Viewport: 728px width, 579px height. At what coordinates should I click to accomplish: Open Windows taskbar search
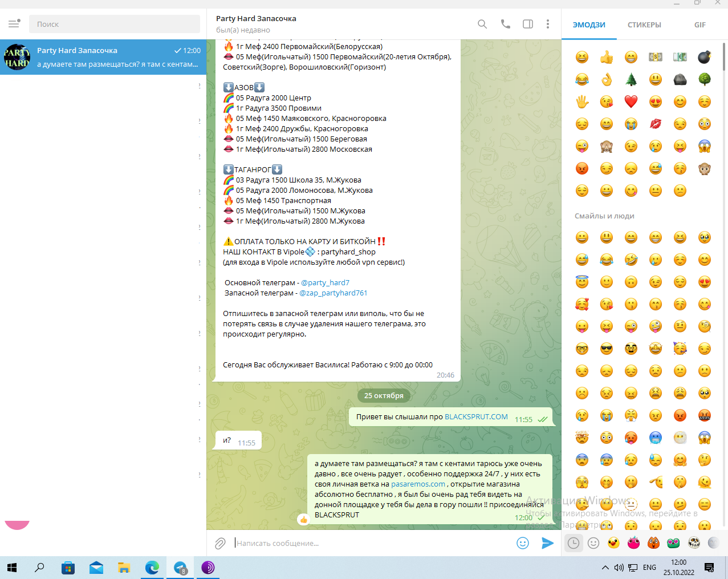[39, 568]
